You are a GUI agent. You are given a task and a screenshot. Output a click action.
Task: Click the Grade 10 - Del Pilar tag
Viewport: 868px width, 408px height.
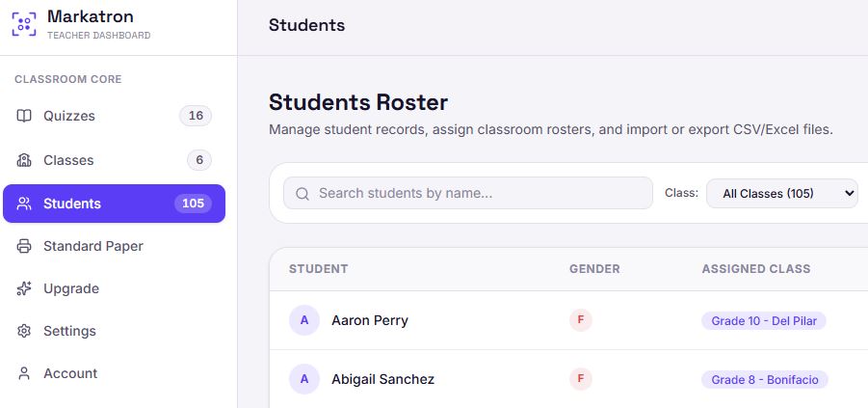[764, 320]
